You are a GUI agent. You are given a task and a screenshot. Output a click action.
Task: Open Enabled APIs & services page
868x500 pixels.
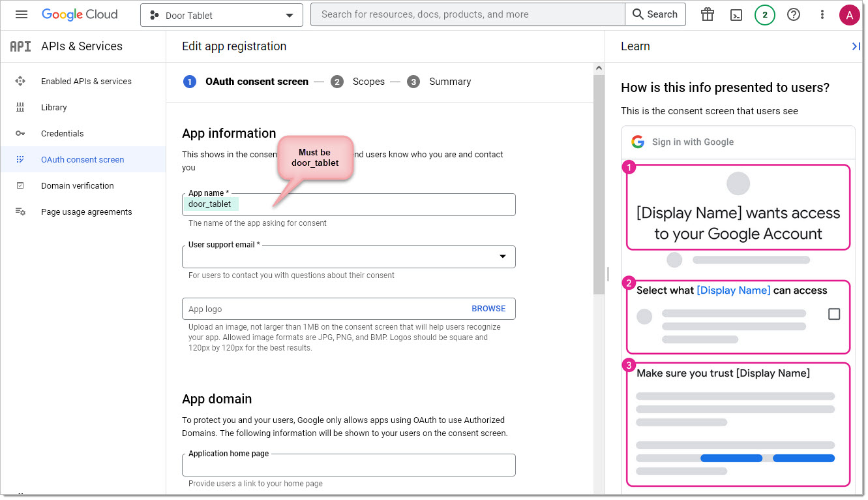pyautogui.click(x=86, y=82)
